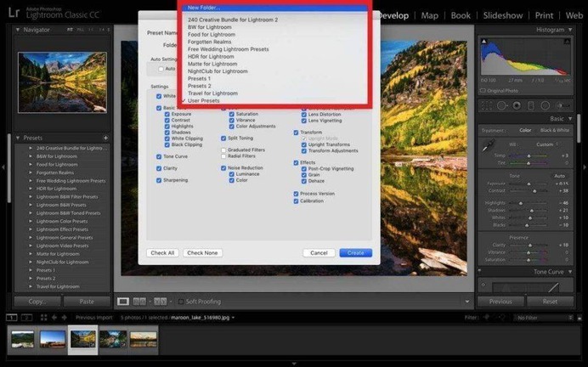Click the Previous button
This screenshot has width=588, height=367.
click(500, 302)
